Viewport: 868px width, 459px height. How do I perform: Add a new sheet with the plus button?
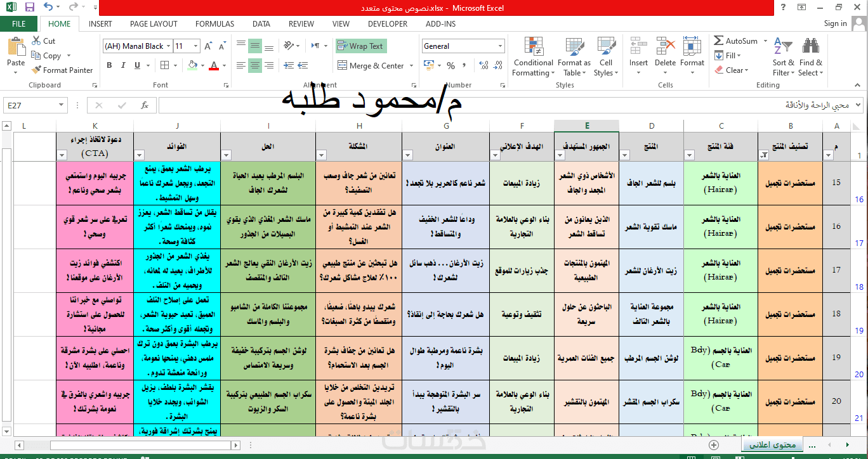click(714, 444)
